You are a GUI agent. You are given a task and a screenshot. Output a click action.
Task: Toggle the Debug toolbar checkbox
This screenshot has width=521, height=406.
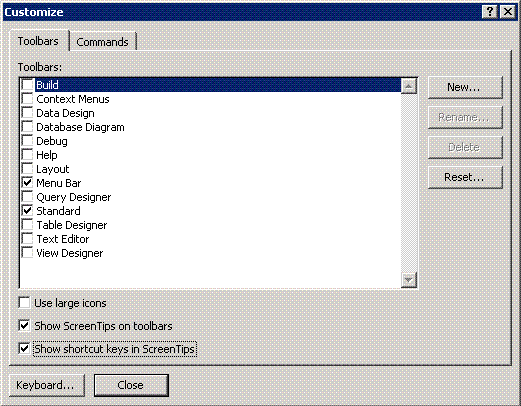coord(27,141)
